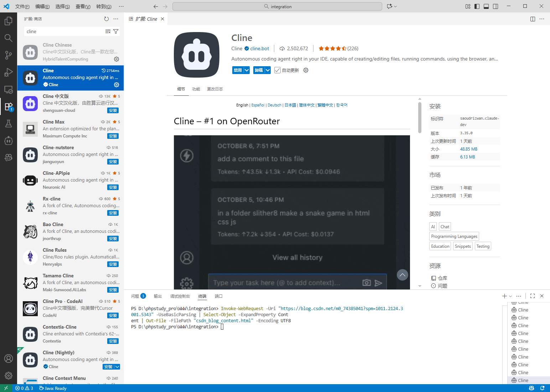Open the Deutsch readme link
This screenshot has height=392, width=550.
point(274,105)
